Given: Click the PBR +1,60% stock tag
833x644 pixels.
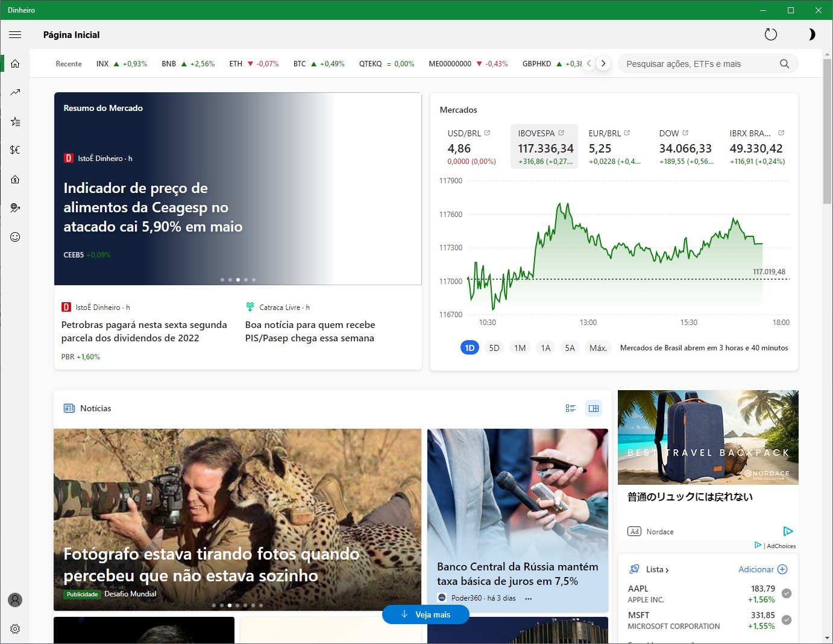Looking at the screenshot, I should point(81,357).
